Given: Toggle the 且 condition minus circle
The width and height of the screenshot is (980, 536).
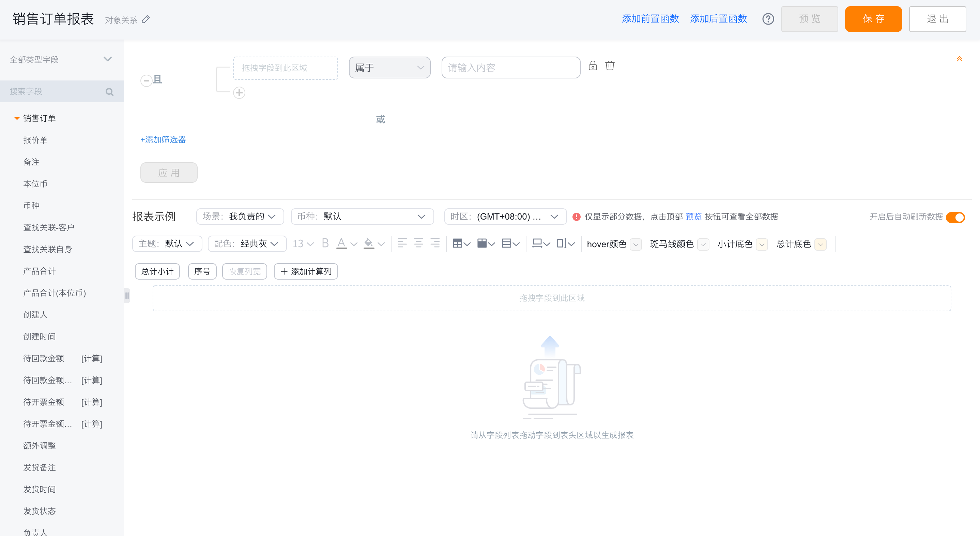Looking at the screenshot, I should (x=146, y=80).
